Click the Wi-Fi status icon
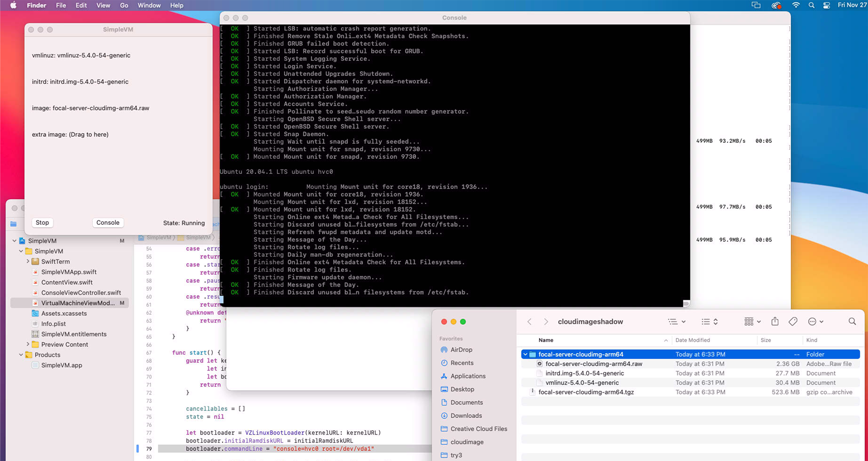 click(x=795, y=5)
